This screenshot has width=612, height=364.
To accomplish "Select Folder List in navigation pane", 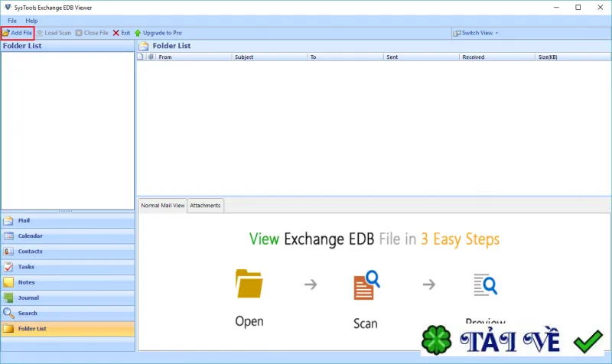I will click(67, 329).
